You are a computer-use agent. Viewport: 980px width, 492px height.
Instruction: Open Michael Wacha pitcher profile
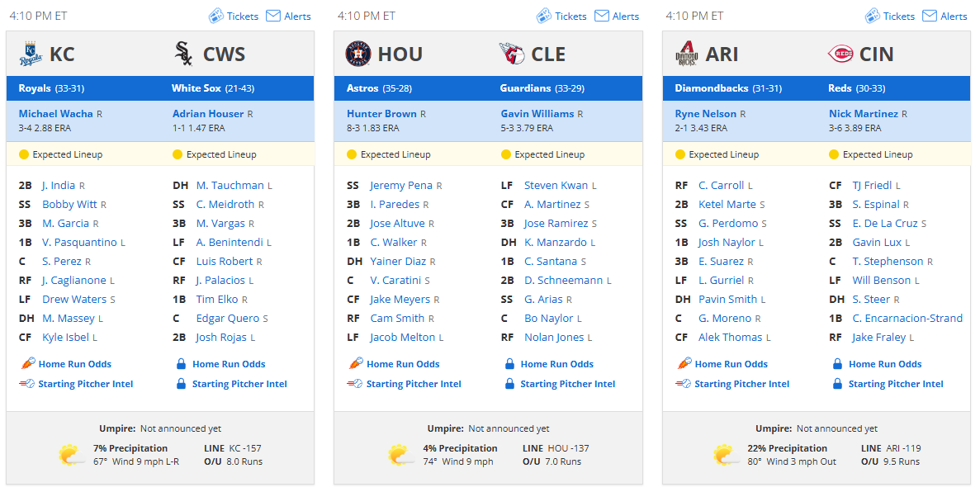click(x=55, y=114)
